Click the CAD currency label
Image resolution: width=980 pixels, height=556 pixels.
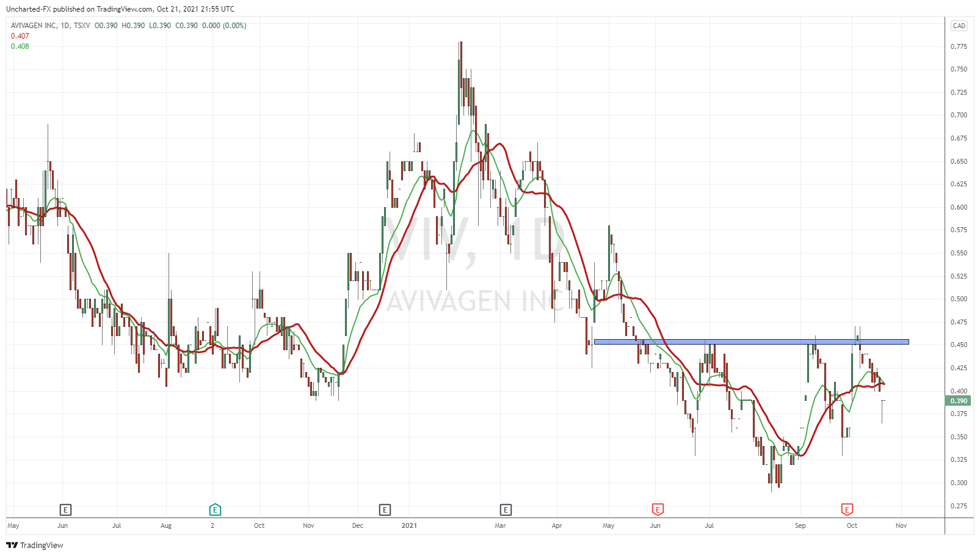tap(959, 26)
